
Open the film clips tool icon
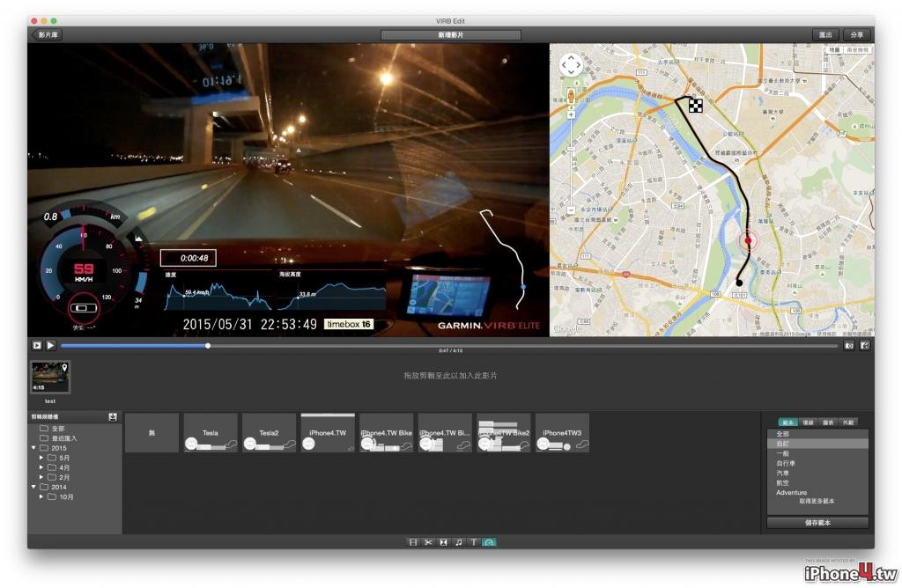click(412, 542)
